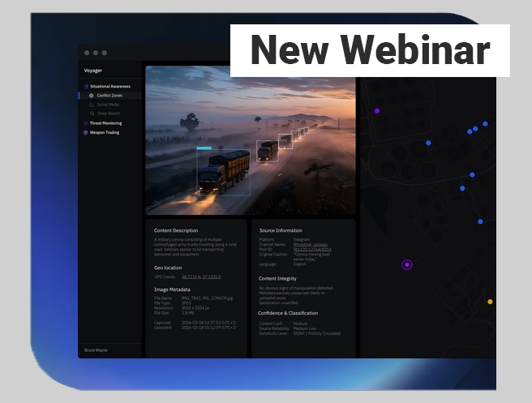Image resolution: width=532 pixels, height=403 pixels.
Task: Click the Voyager app title
Action: [x=93, y=71]
